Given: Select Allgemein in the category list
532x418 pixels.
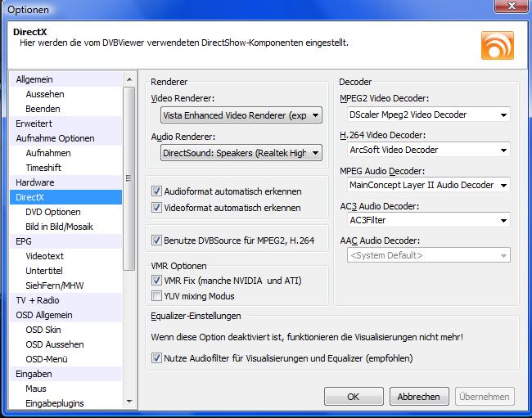Looking at the screenshot, I should (65, 79).
